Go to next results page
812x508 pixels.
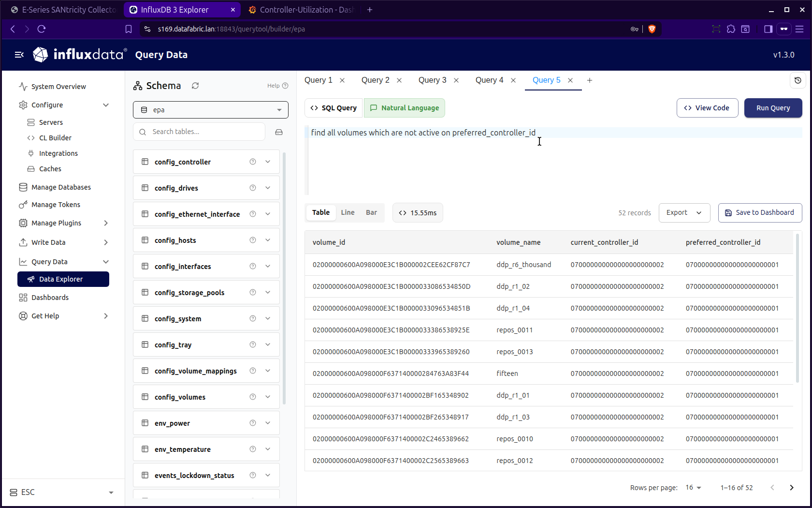792,488
